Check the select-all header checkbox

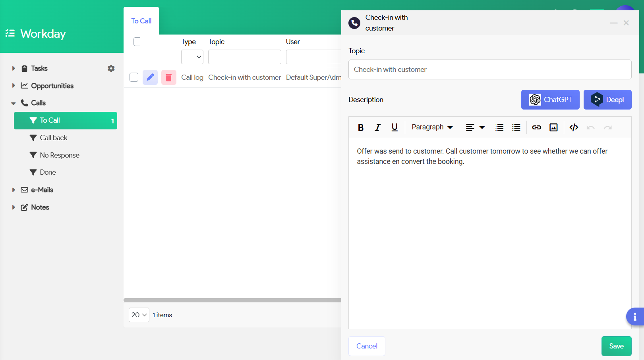tap(137, 42)
